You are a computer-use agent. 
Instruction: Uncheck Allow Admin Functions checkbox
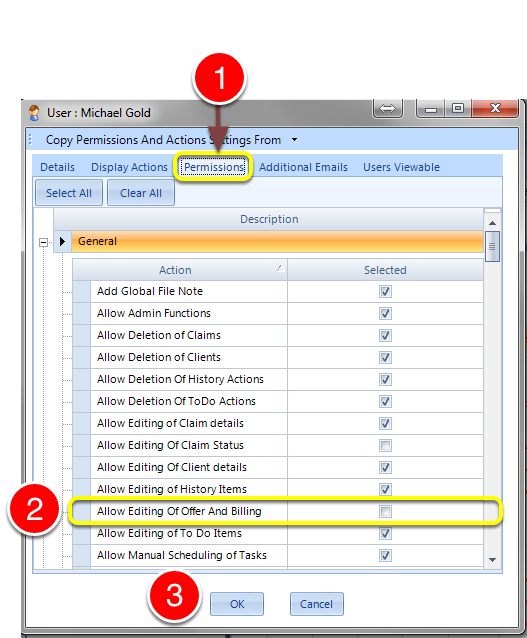click(x=385, y=314)
